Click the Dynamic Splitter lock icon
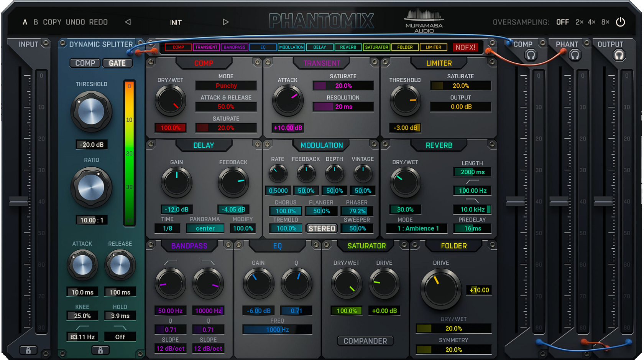Screen dimensions: 644x360 tap(100, 350)
